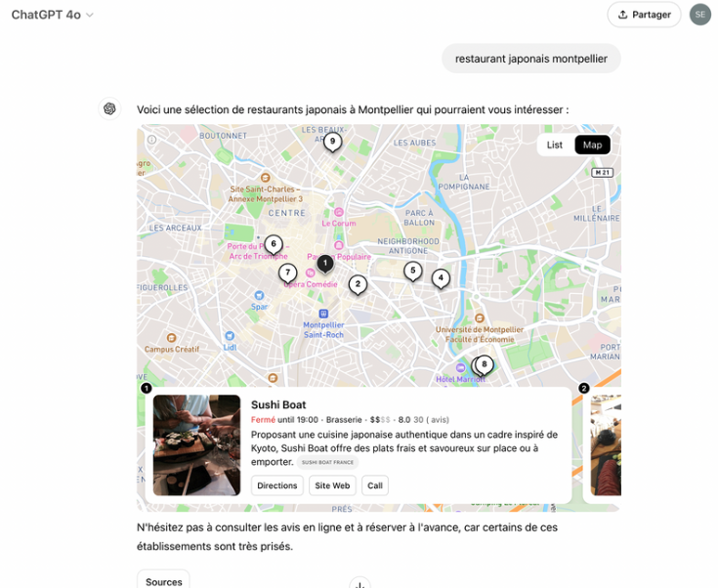Open the Sushi Boat France source chip

coord(327,463)
